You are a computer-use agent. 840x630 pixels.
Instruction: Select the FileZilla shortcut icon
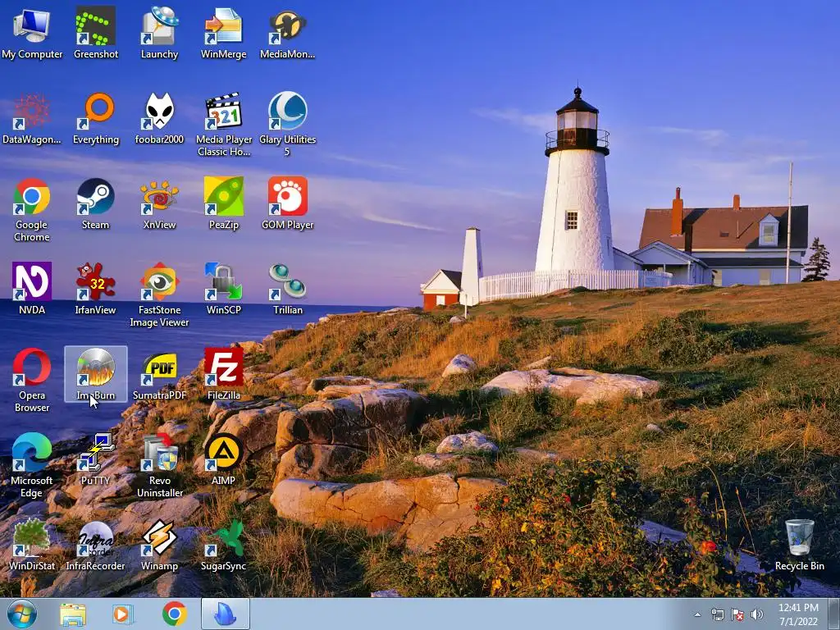coord(223,375)
